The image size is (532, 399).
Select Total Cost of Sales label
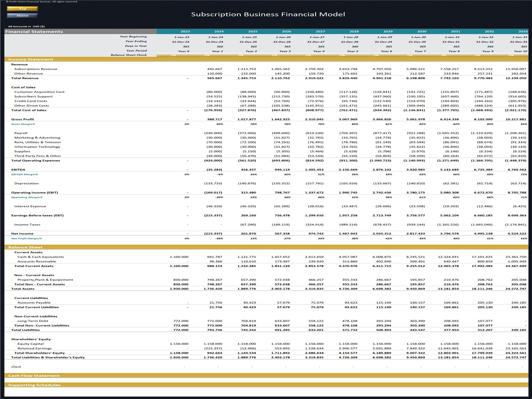(x=29, y=110)
